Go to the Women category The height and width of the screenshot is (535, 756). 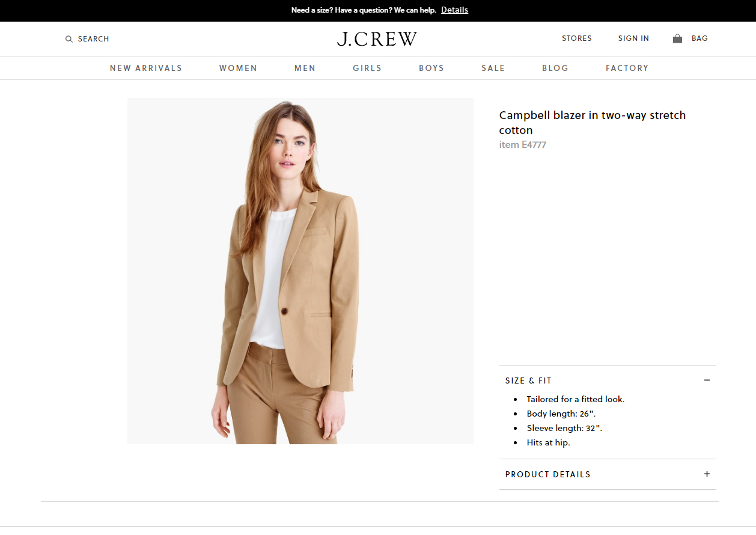tap(238, 68)
